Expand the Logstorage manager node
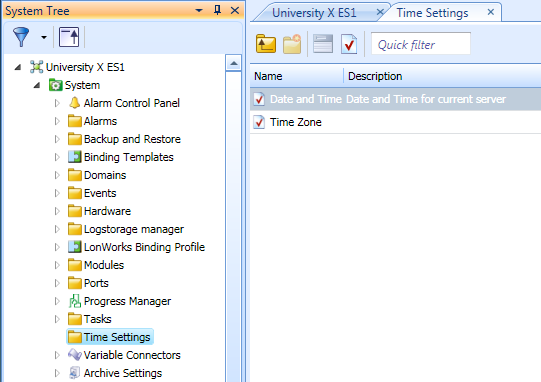 point(57,229)
